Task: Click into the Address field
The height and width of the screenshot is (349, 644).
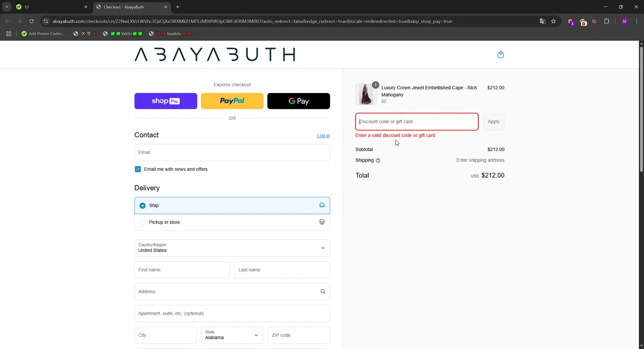Action: click(x=232, y=291)
